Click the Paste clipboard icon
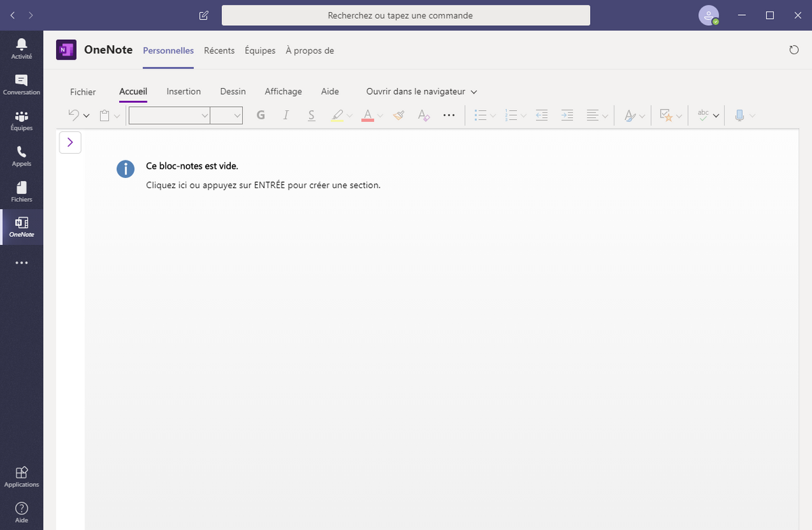Screen dimensions: 812x530 105,116
